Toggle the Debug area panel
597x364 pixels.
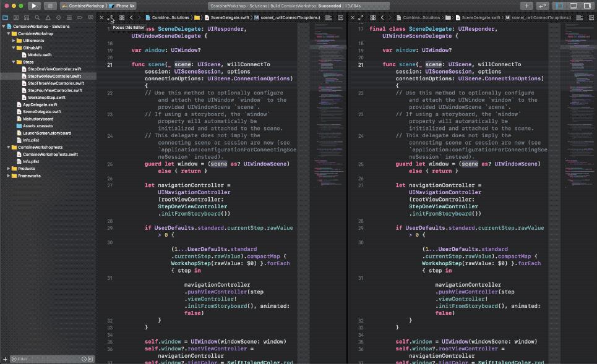[x=574, y=6]
